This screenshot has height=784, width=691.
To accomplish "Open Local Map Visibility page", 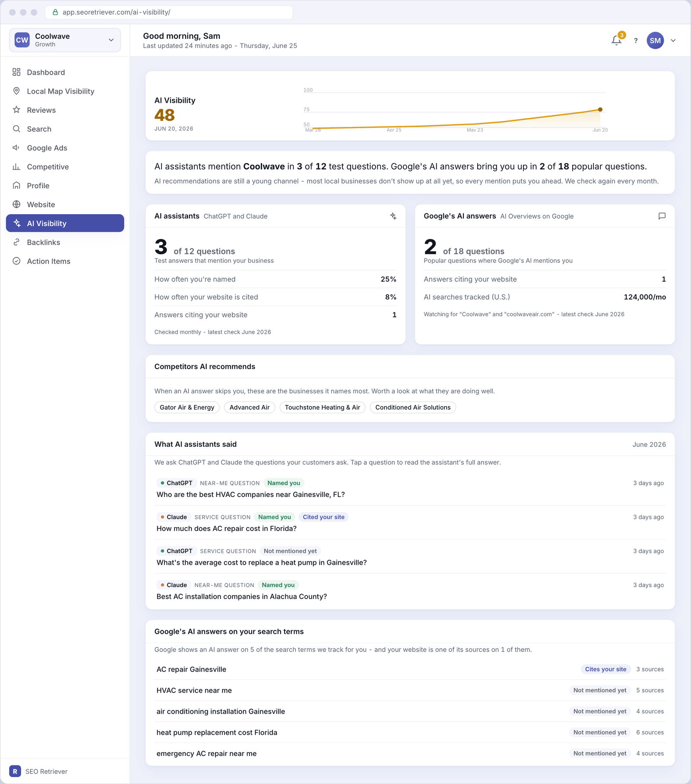I will [65, 91].
